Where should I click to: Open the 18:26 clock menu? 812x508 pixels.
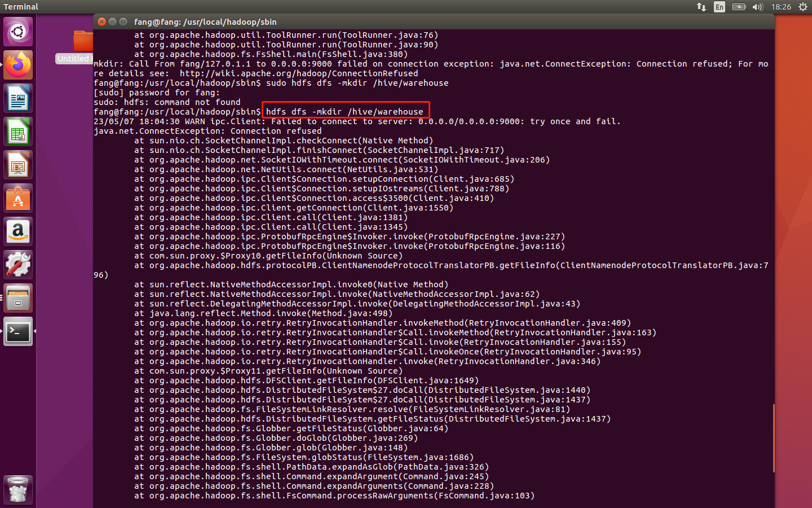(781, 7)
